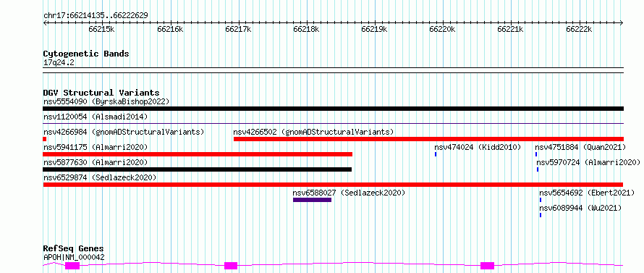Click the thin purple nsv1120054 variant line
644x273 pixels.
click(x=333, y=123)
